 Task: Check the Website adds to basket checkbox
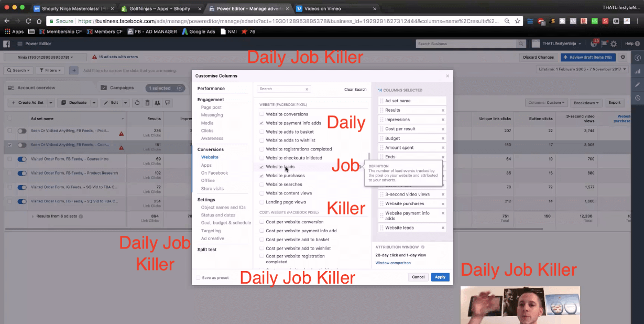coord(261,132)
